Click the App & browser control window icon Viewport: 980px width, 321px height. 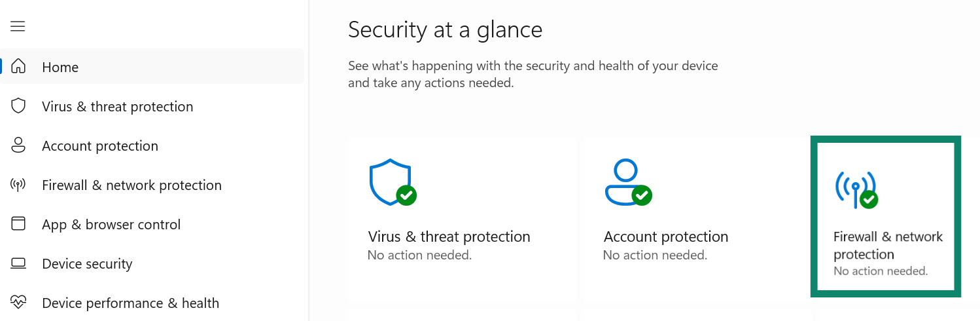pos(18,224)
